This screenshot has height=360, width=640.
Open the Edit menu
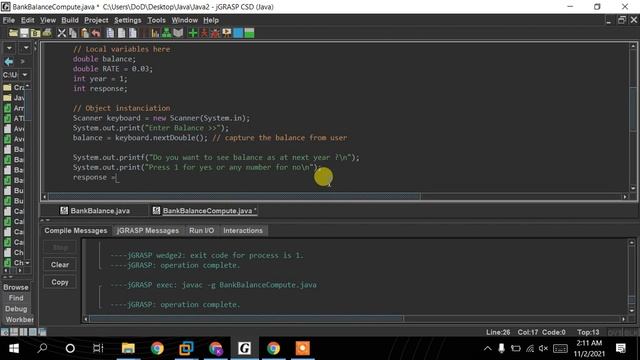click(x=28, y=20)
